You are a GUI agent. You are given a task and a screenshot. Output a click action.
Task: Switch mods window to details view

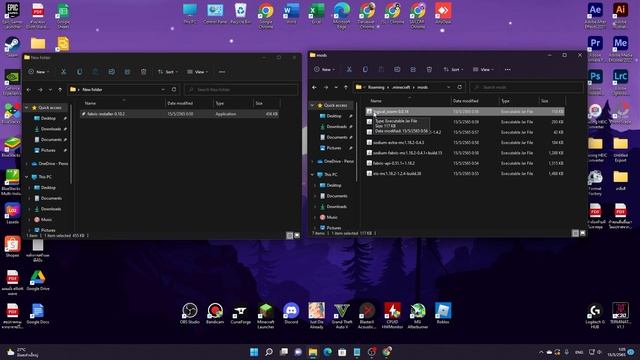pos(575,233)
